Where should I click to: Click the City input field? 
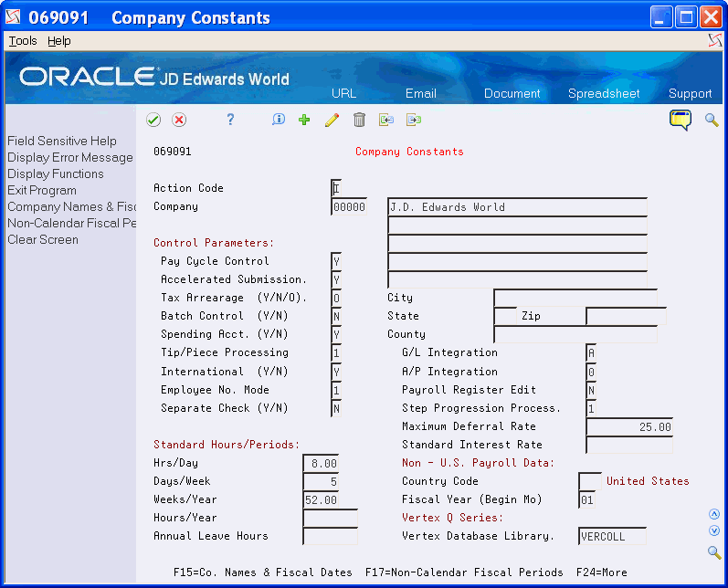575,298
